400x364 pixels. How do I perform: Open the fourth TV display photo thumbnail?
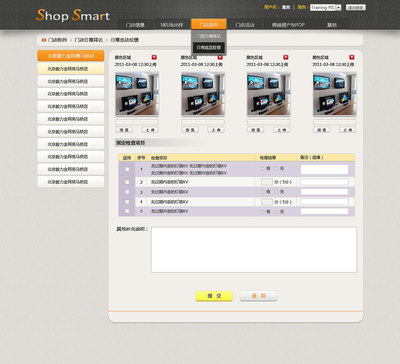(335, 94)
